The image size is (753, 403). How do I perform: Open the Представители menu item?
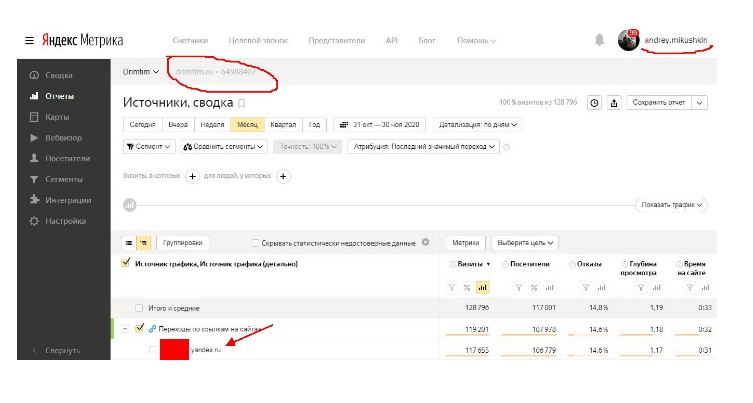pos(337,41)
